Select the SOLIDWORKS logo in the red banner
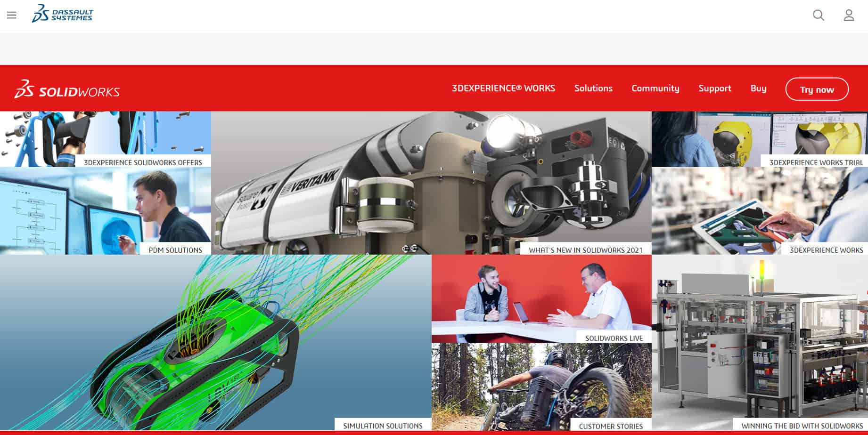Image resolution: width=868 pixels, height=435 pixels. [x=67, y=89]
